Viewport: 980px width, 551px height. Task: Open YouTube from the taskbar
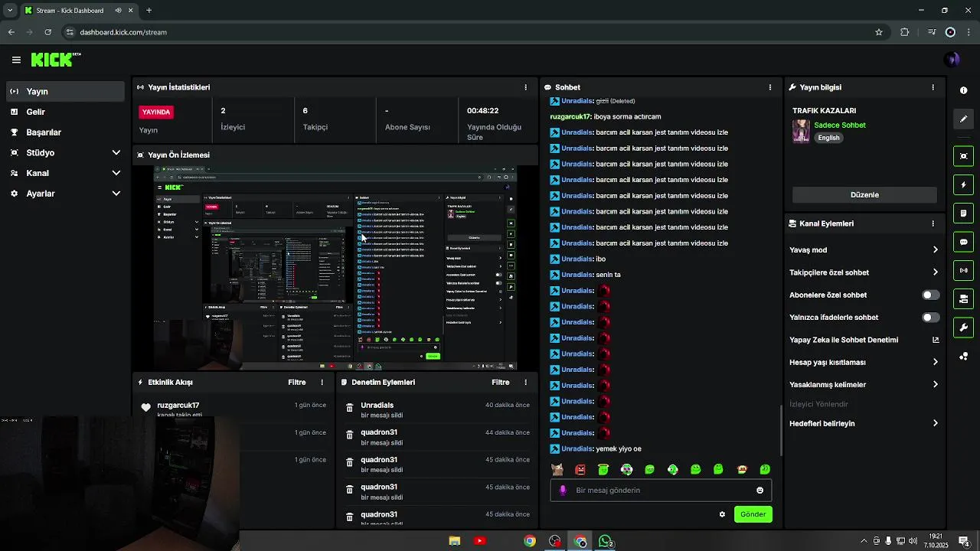(480, 541)
